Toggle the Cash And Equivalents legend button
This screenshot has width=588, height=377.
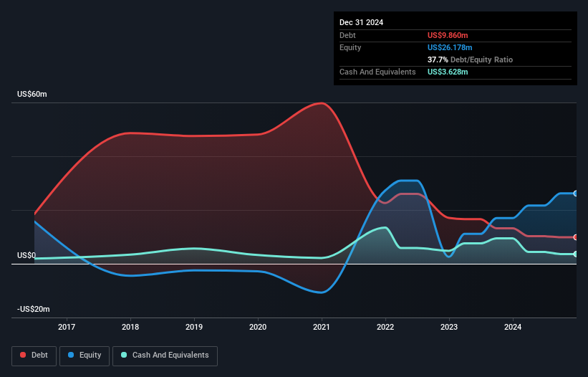click(x=165, y=355)
